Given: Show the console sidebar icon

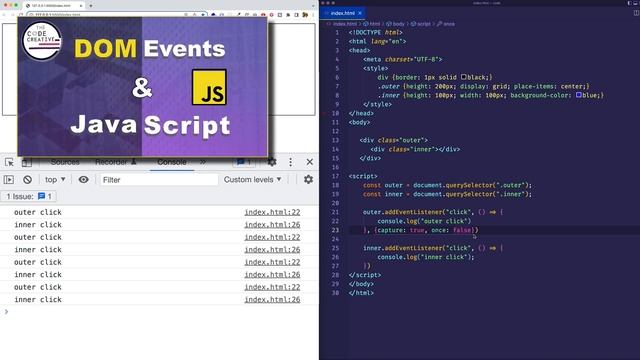Looking at the screenshot, I should [9, 180].
